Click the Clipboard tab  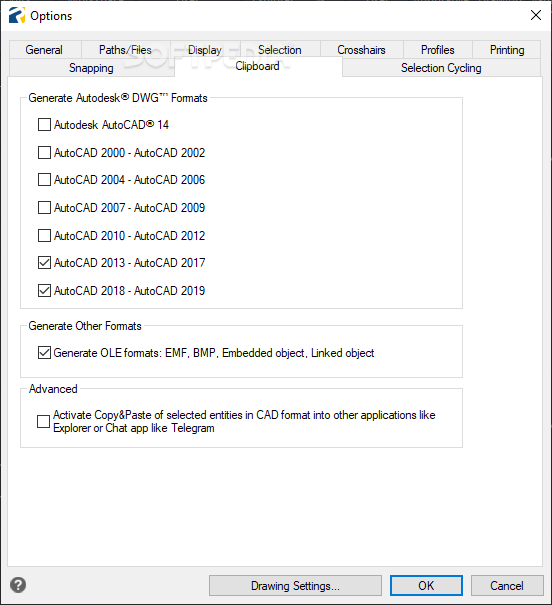pyautogui.click(x=258, y=66)
